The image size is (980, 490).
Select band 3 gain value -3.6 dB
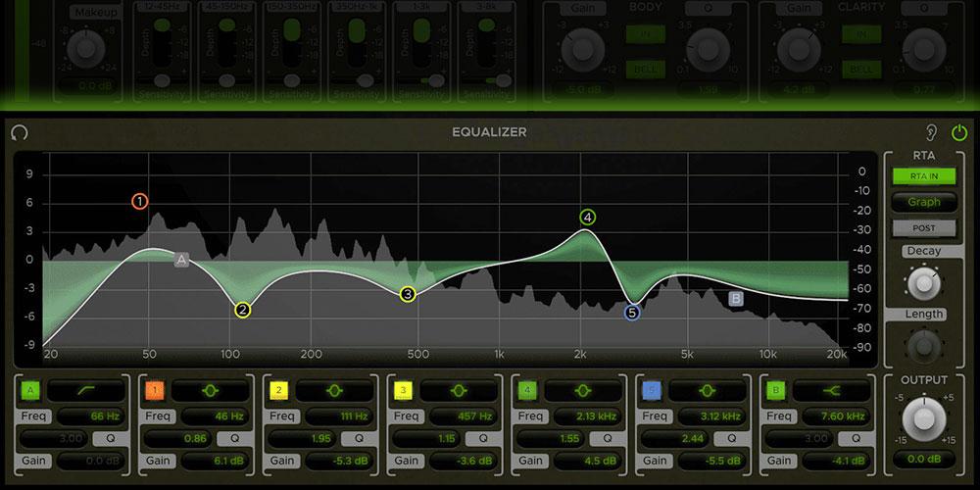tap(465, 462)
